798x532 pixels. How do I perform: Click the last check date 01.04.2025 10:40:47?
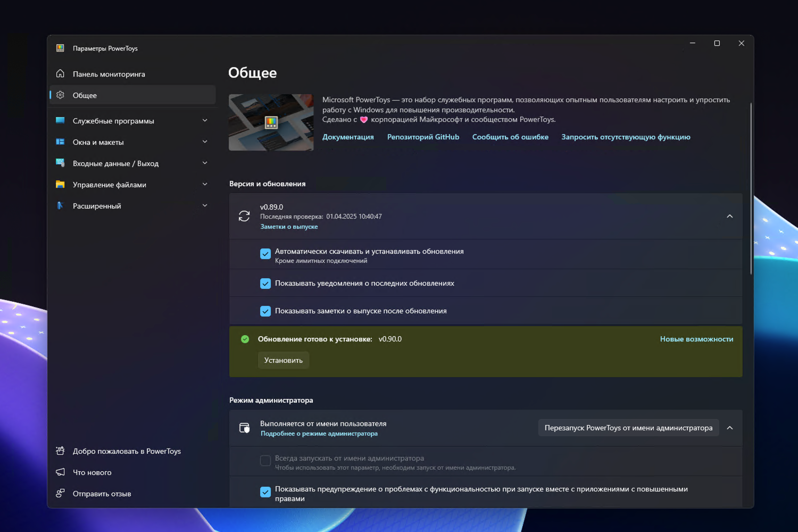(x=354, y=217)
